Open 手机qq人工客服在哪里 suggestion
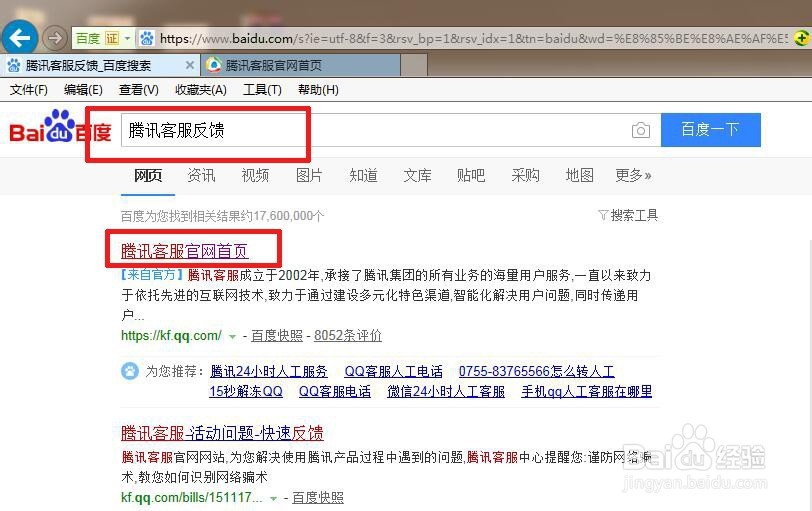 587,391
